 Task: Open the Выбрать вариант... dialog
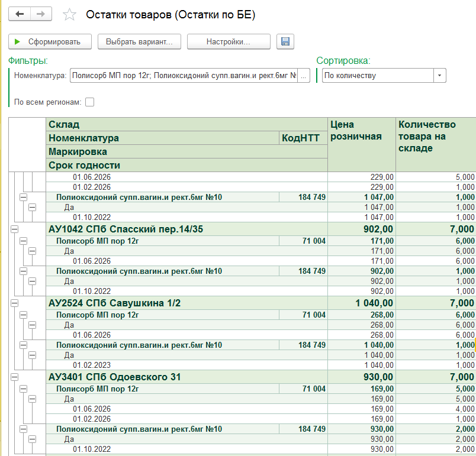tap(139, 41)
